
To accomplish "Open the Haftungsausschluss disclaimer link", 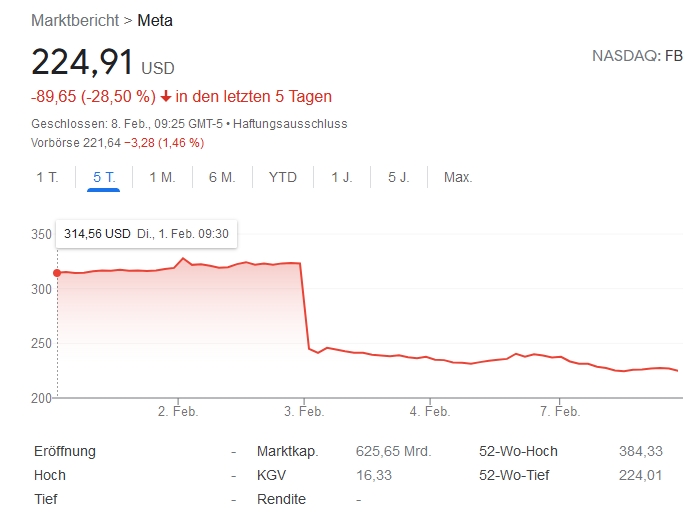I will [290, 124].
